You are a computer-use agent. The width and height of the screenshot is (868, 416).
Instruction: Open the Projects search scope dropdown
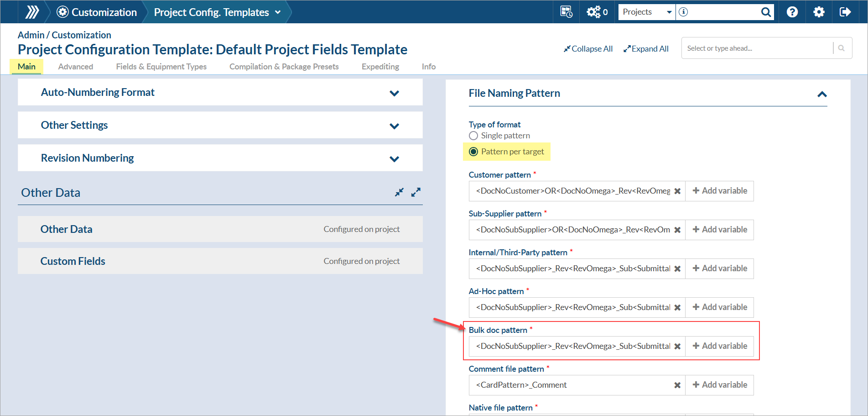point(647,12)
